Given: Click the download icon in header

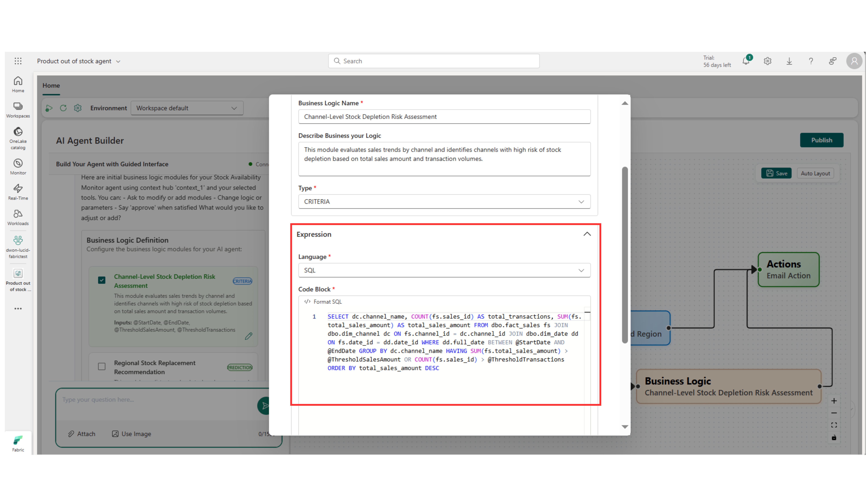Looking at the screenshot, I should (x=789, y=61).
